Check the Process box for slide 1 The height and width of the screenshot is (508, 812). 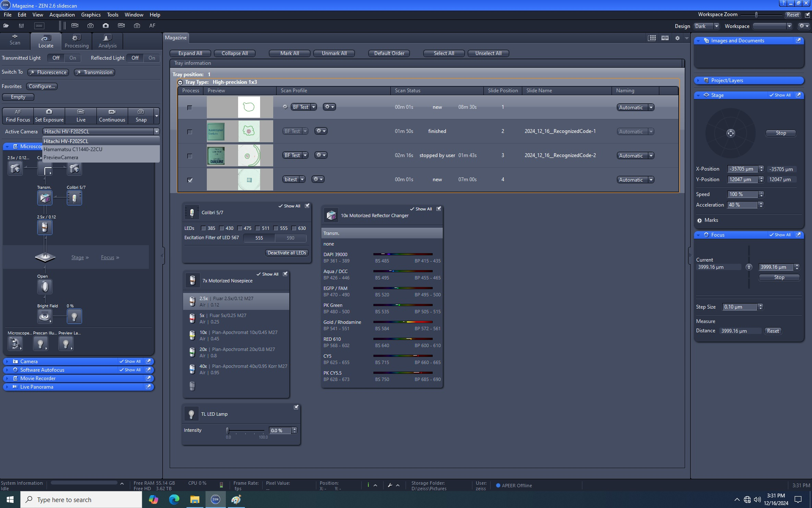(189, 108)
